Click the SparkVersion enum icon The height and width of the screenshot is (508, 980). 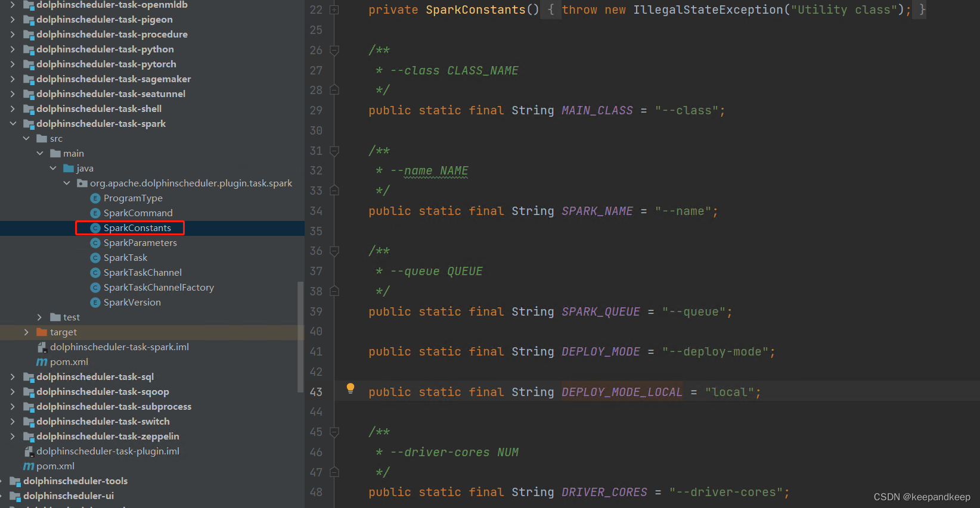[x=95, y=303]
